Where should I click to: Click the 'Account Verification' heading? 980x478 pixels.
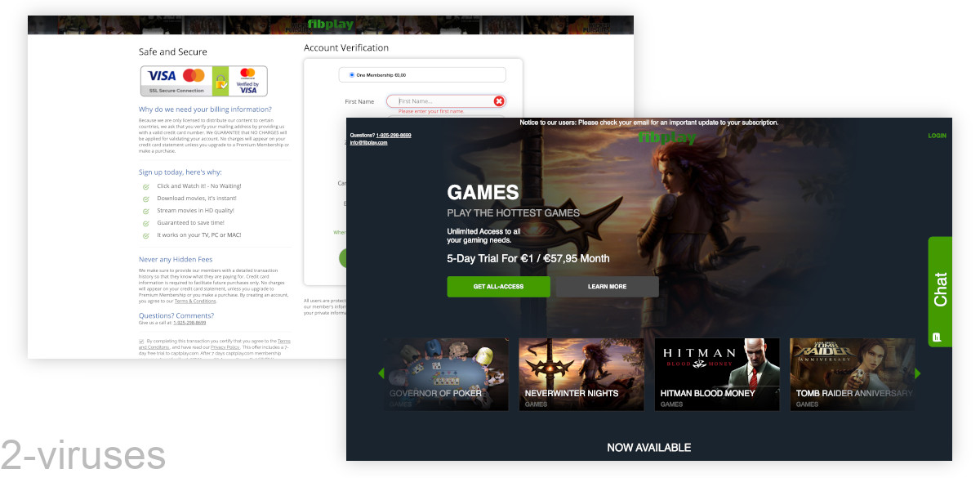[346, 48]
